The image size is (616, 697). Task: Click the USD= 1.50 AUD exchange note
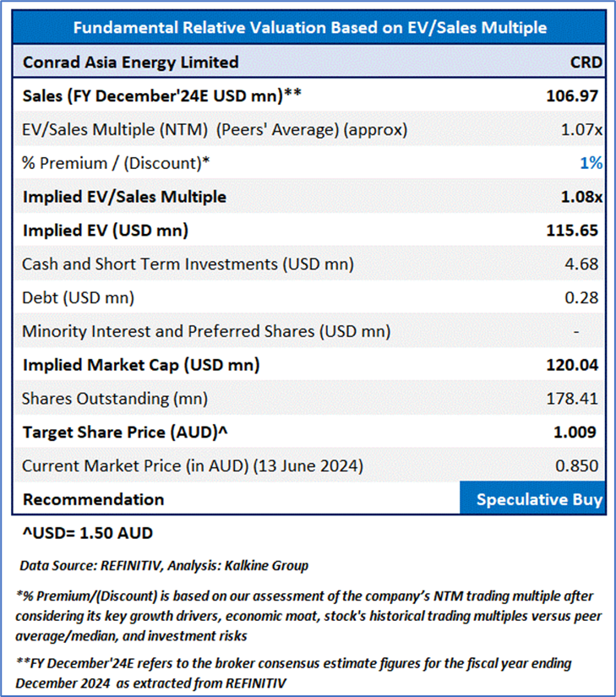(x=85, y=535)
